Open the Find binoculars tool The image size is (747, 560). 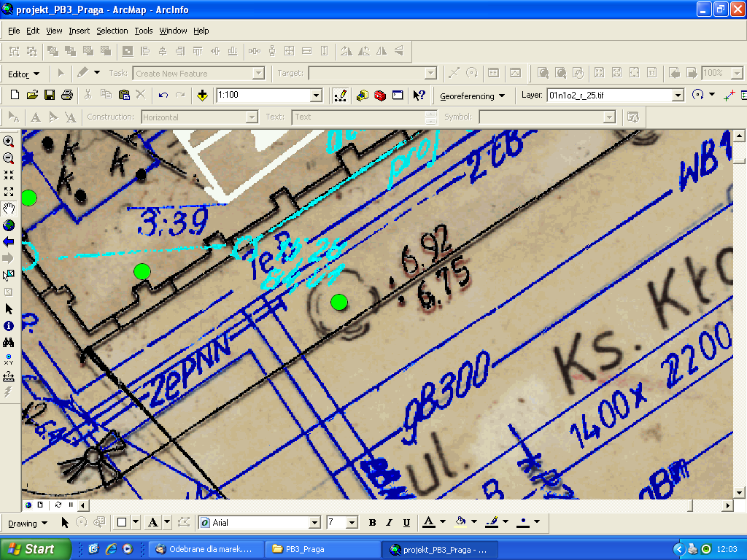pyautogui.click(x=9, y=343)
